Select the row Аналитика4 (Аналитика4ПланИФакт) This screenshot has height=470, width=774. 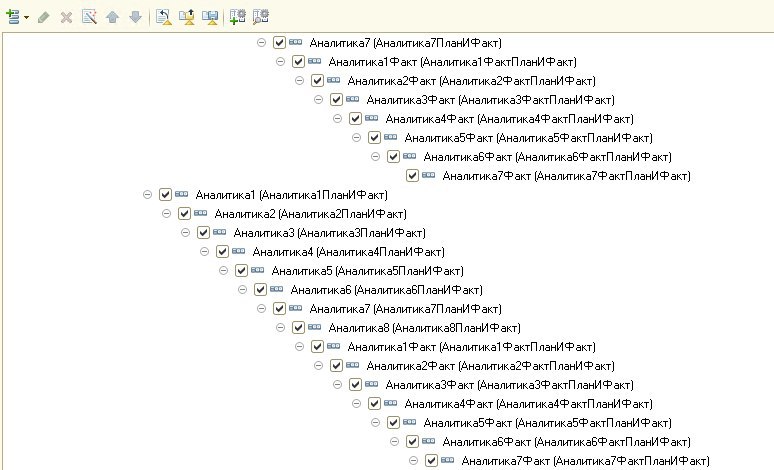click(348, 252)
